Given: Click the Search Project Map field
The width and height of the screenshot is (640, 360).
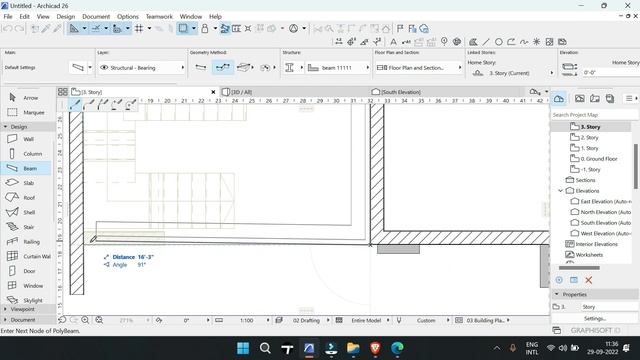Looking at the screenshot, I should point(595,115).
